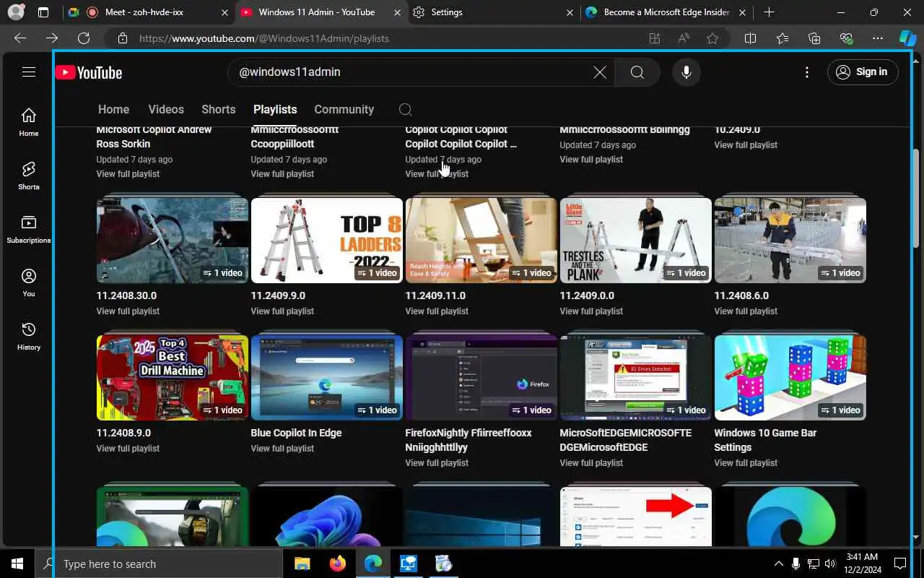The width and height of the screenshot is (924, 578).
Task: Click the MicroSoftEDGE playlist title
Action: click(x=625, y=440)
